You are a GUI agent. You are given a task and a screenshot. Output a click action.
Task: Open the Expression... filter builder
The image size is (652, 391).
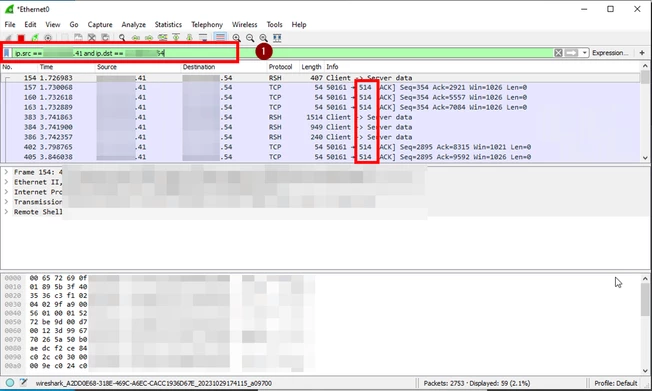click(x=610, y=53)
